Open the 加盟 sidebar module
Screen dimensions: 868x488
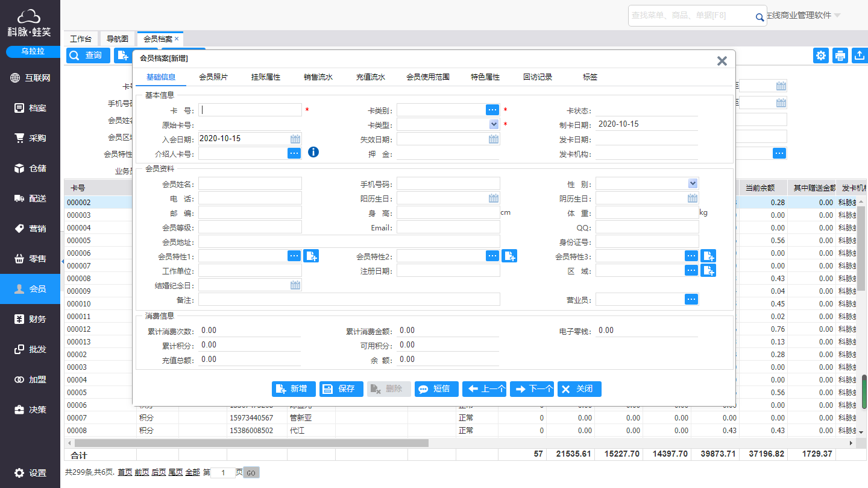click(30, 379)
